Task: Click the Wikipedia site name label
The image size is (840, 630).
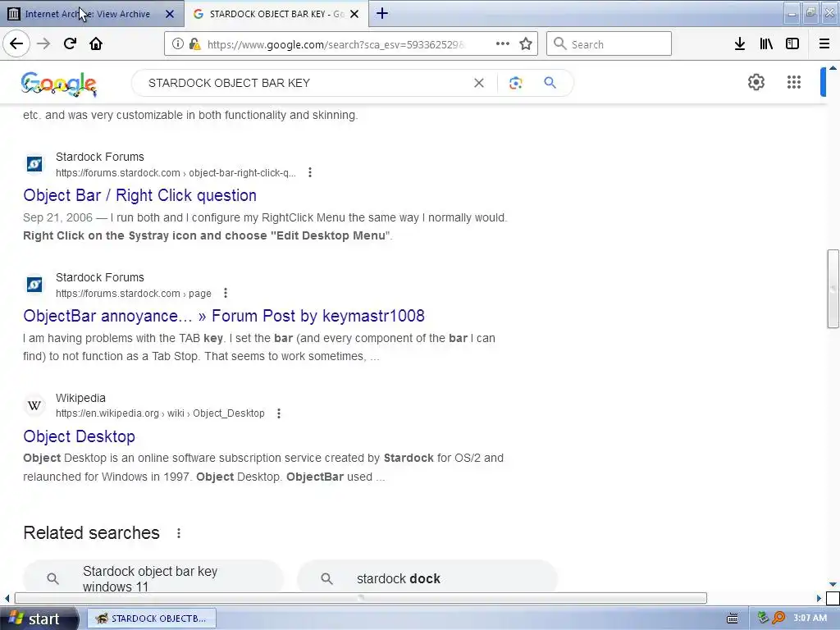Action: (x=80, y=398)
